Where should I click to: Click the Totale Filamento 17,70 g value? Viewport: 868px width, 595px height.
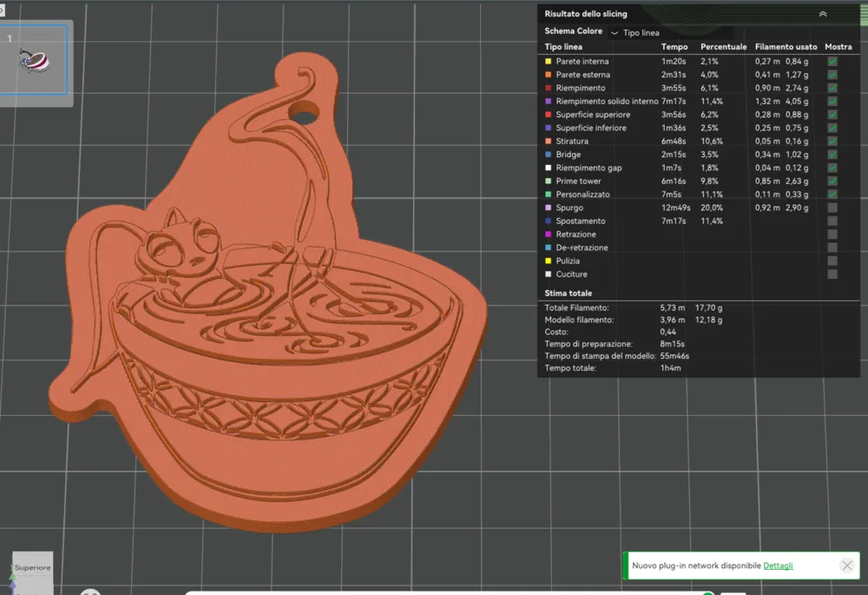coord(708,307)
